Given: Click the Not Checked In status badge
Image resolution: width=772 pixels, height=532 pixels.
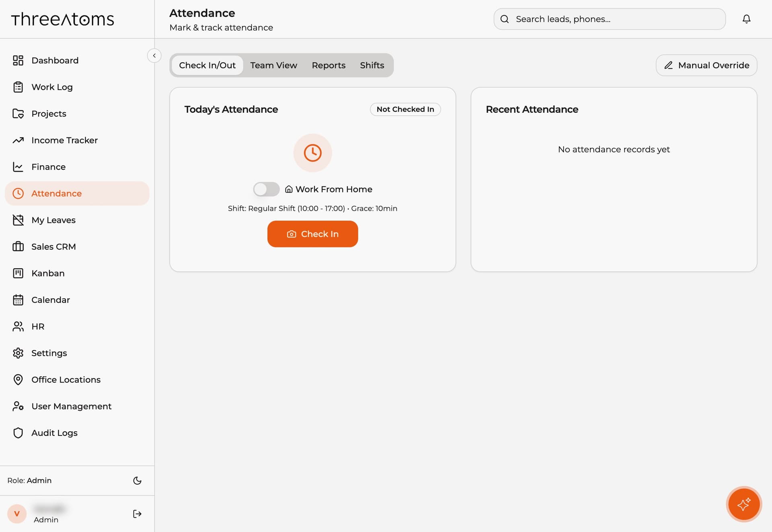Looking at the screenshot, I should [405, 109].
